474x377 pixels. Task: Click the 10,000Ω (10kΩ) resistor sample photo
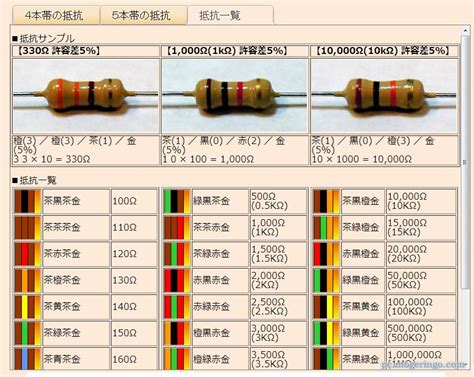384,96
